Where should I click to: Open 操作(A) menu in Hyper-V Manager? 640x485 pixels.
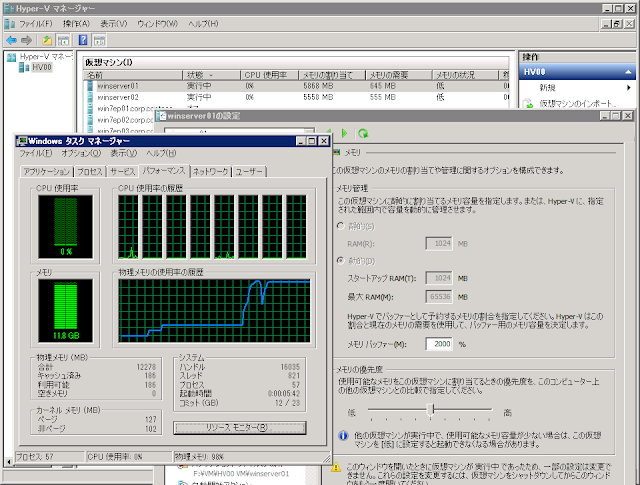pos(76,24)
